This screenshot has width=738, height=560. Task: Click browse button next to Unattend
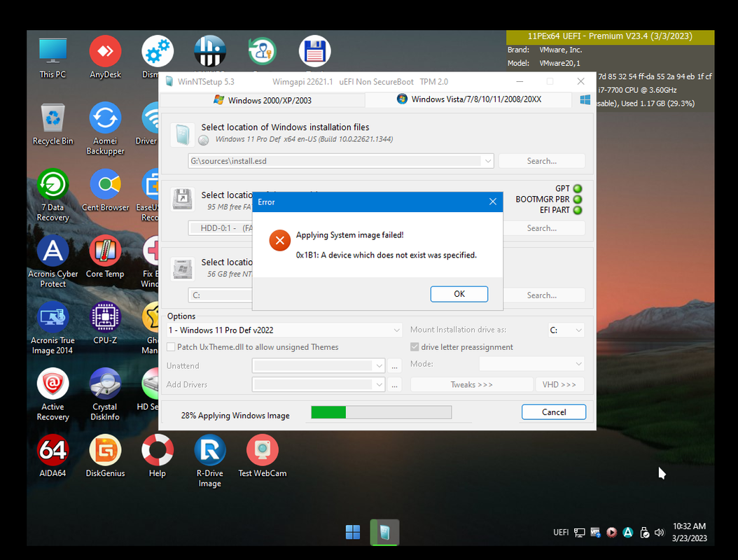coord(394,366)
